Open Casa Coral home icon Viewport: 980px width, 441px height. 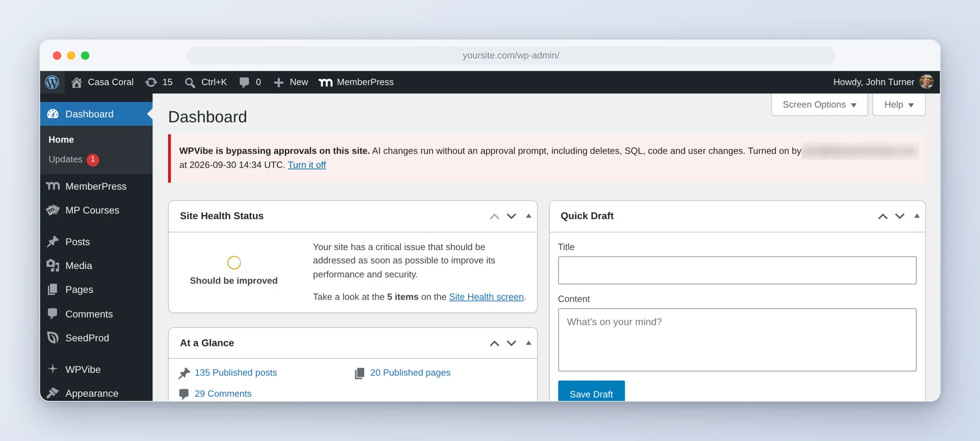[76, 82]
